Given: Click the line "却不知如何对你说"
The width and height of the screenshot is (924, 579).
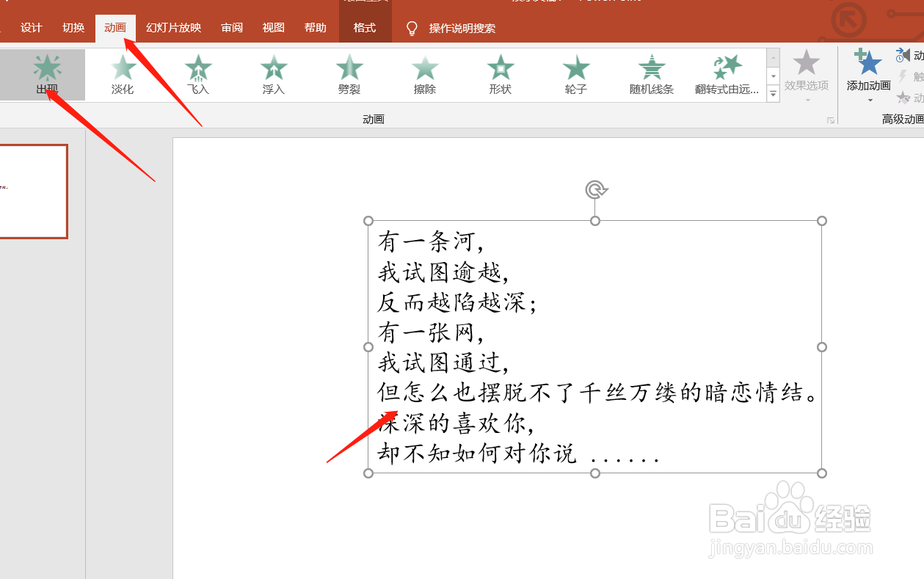Looking at the screenshot, I should pyautogui.click(x=477, y=454).
